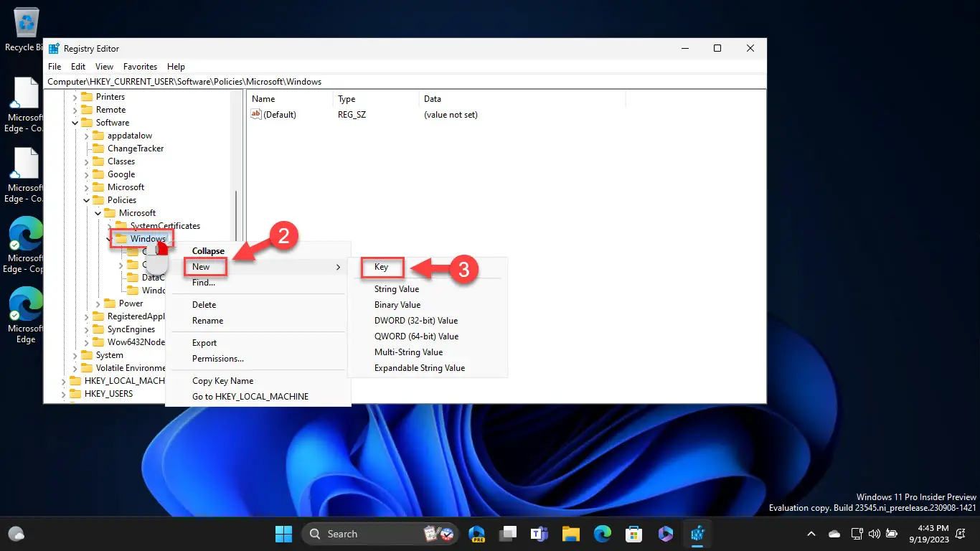Show hidden system tray icons
Image resolution: width=980 pixels, height=551 pixels.
[811, 534]
